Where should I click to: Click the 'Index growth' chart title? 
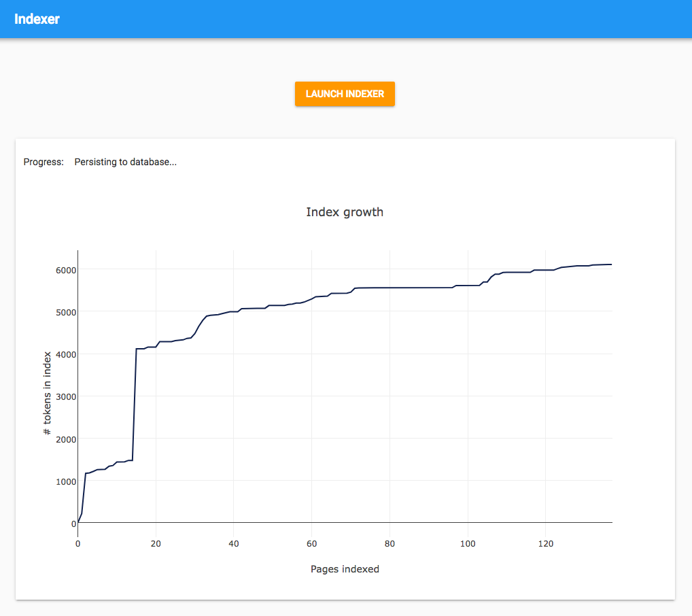[345, 212]
